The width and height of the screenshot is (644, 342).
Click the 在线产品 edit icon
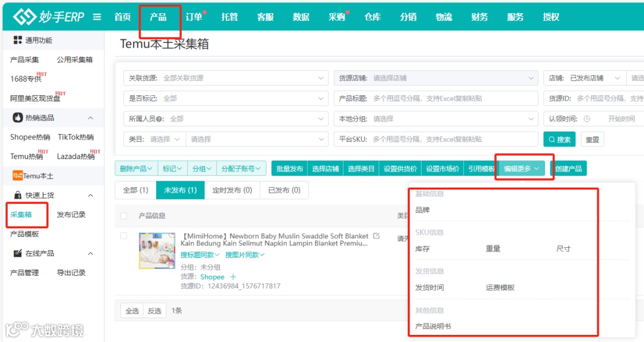pos(18,253)
